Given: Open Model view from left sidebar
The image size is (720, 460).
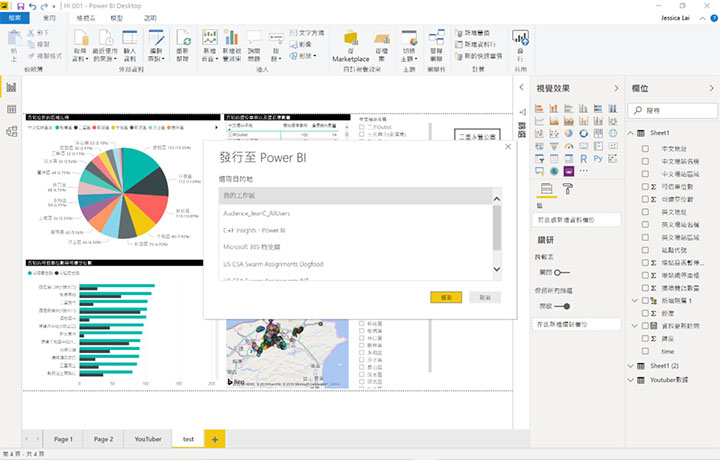Looking at the screenshot, I should pyautogui.click(x=11, y=131).
